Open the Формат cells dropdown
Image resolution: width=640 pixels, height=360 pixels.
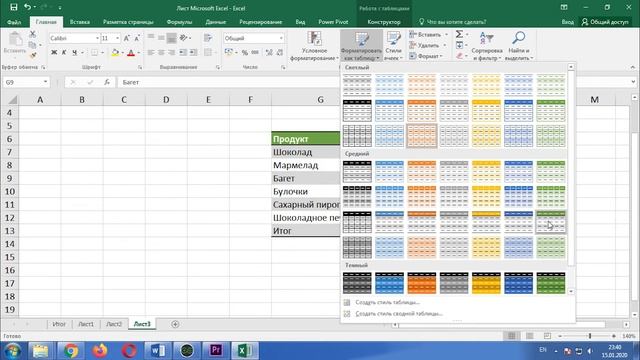tap(426, 56)
